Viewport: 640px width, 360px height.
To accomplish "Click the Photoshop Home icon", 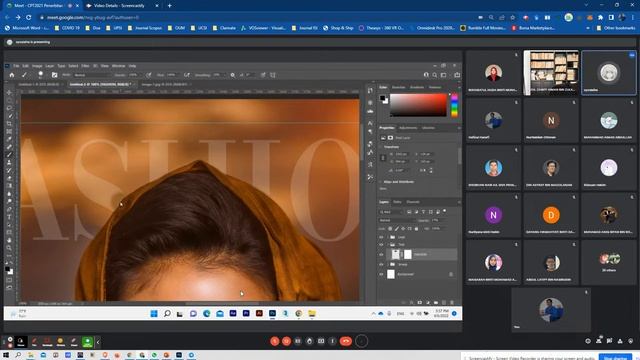I will (12, 75).
